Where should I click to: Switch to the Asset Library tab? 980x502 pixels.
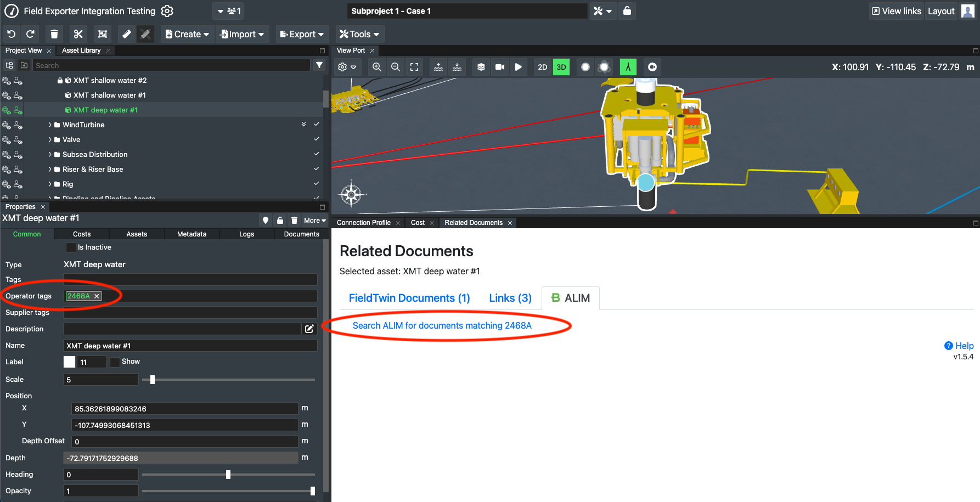click(x=81, y=50)
